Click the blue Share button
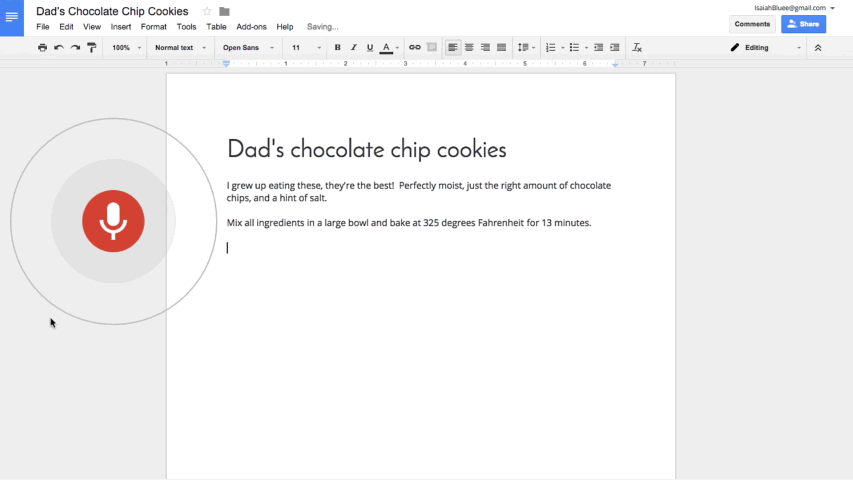The image size is (853, 480). [x=803, y=24]
